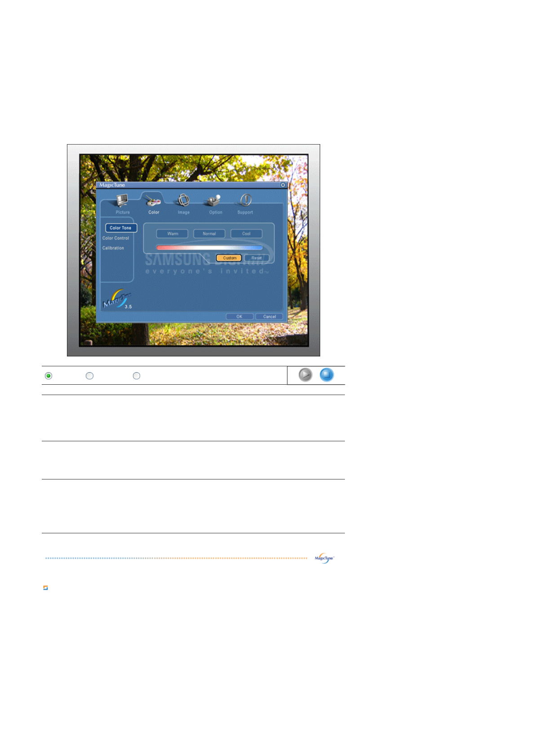Image resolution: width=534 pixels, height=756 pixels.
Task: Click the Reset button
Action: [256, 258]
